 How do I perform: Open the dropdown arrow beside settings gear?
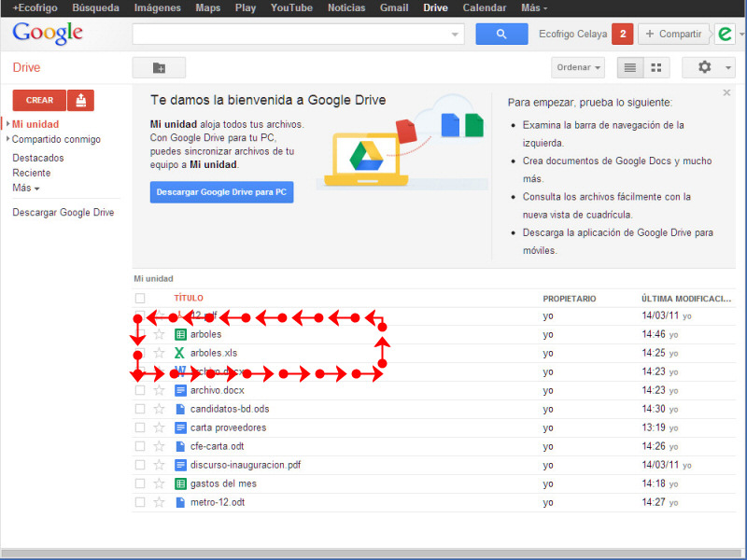point(728,67)
